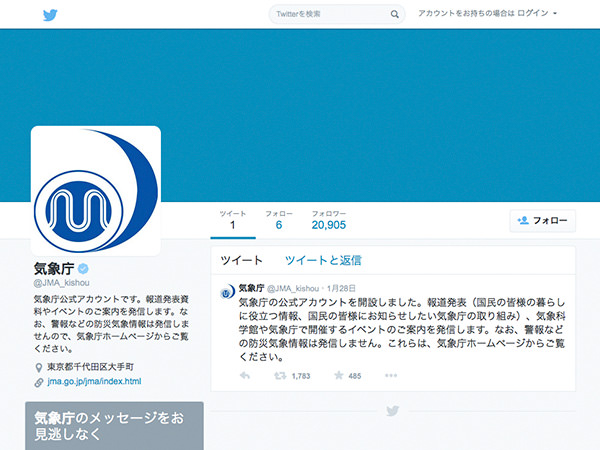Favorite the tweet with the star icon
This screenshot has height=450, width=600.
[x=339, y=376]
